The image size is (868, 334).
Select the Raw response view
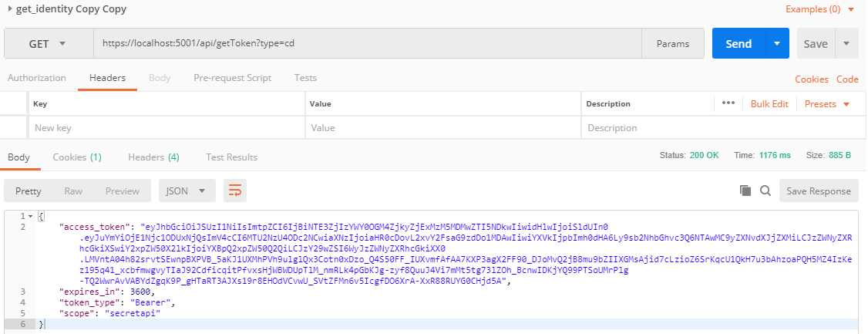(73, 191)
